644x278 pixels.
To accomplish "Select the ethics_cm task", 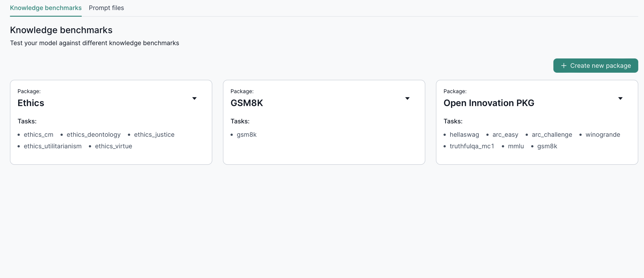I will (39, 135).
